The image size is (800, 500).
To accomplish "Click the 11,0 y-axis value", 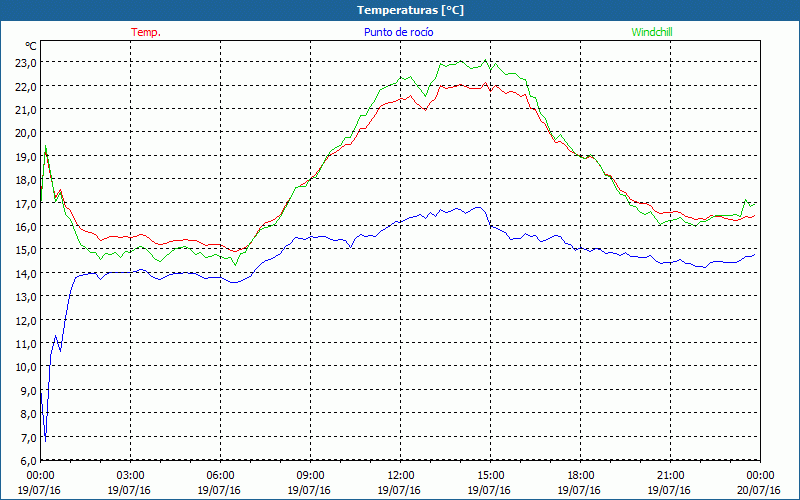I will click(26, 344).
